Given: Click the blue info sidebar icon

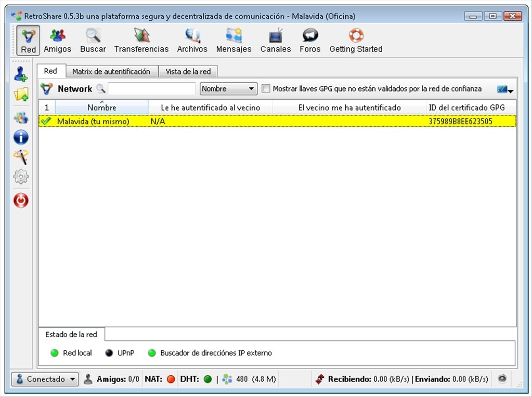Looking at the screenshot, I should [x=21, y=137].
